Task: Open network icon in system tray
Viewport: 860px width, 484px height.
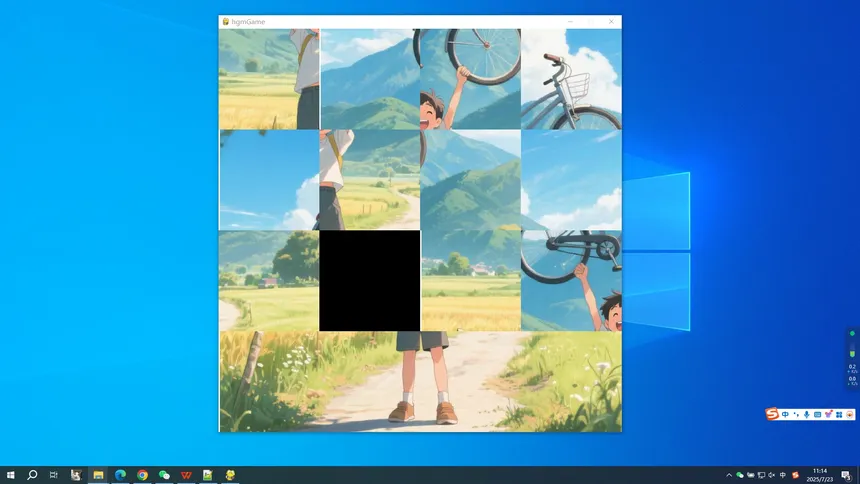Action: coord(761,475)
